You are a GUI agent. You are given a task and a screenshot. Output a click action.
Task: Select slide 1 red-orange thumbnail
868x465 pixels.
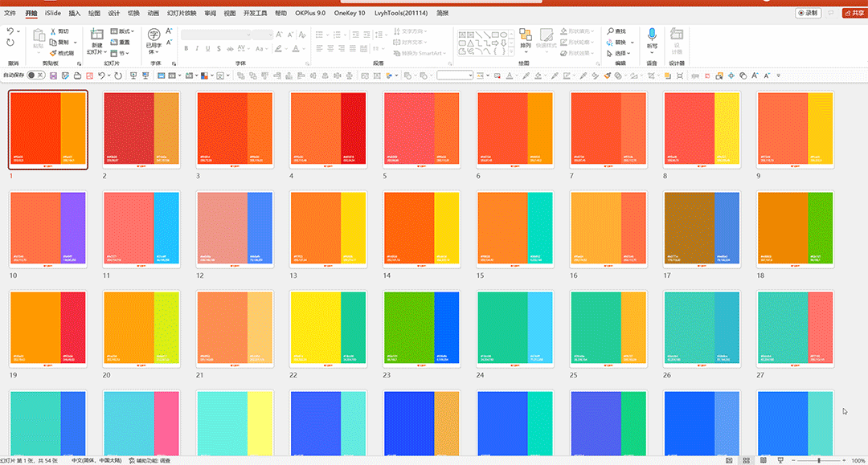point(48,130)
